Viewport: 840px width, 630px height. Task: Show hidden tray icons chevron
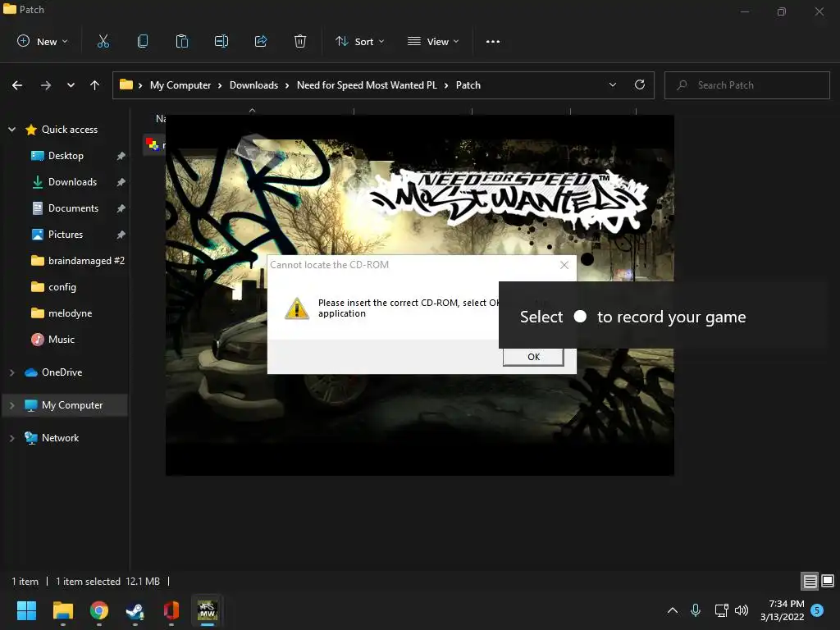coord(673,609)
